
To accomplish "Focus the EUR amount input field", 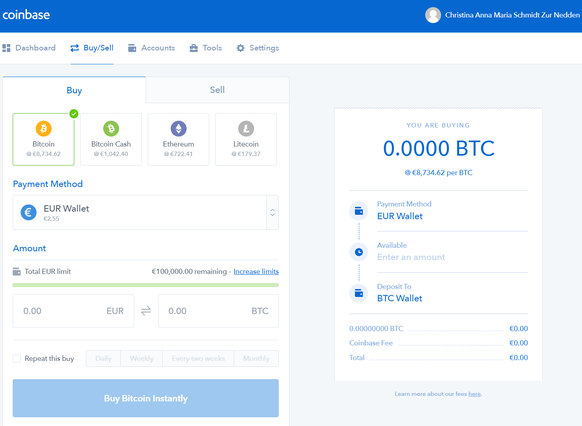I will 73,311.
